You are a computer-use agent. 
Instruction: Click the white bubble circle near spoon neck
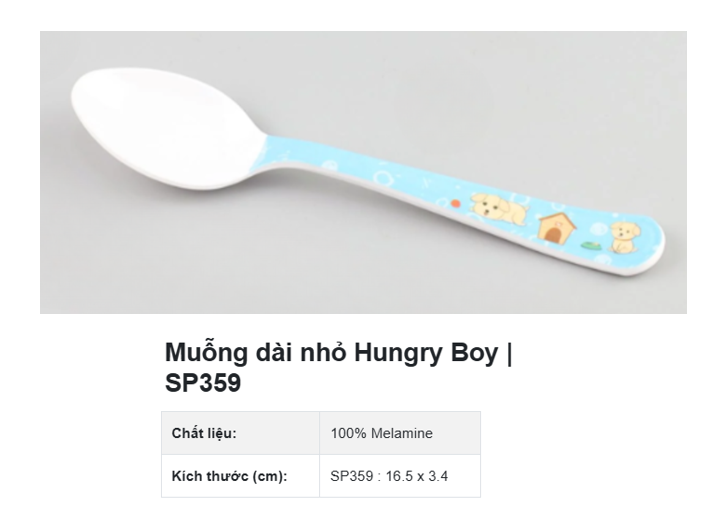(x=381, y=178)
